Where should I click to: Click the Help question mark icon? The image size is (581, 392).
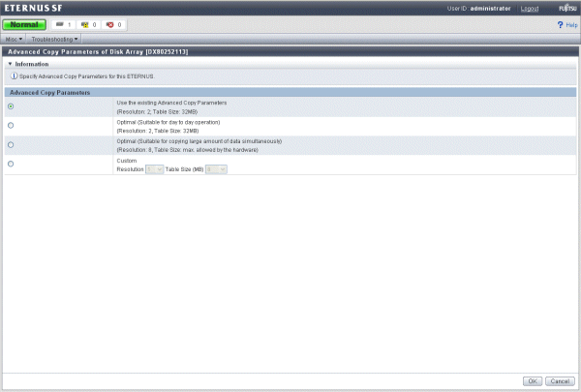(x=560, y=25)
